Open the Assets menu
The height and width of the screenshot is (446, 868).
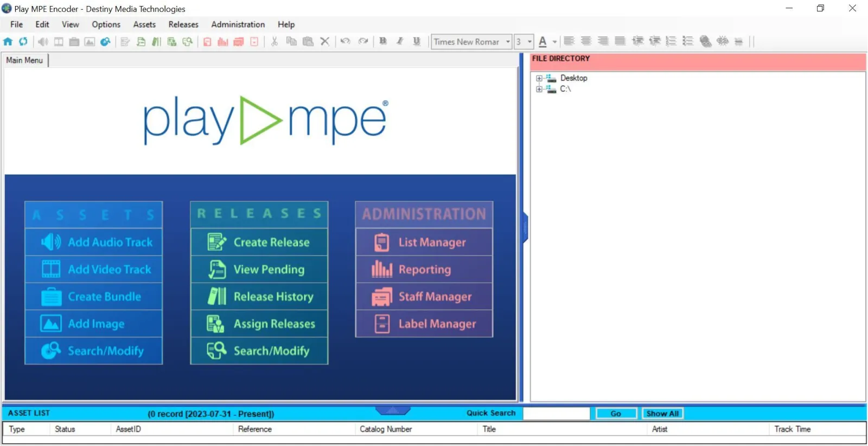pyautogui.click(x=144, y=24)
